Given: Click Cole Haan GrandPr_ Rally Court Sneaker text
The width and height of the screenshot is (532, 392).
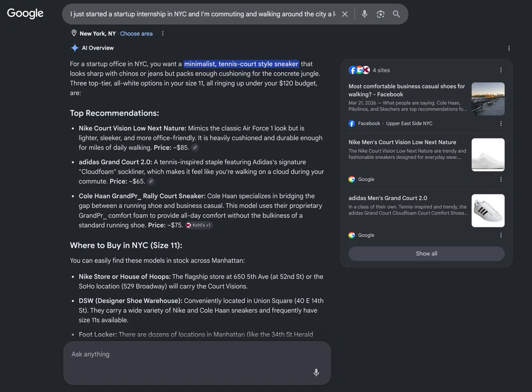Looking at the screenshot, I should click(142, 196).
